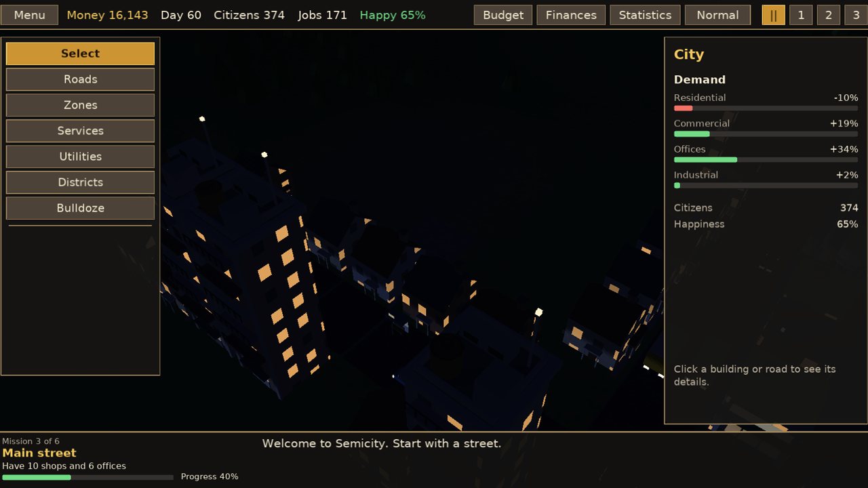Choose the Select tool
The height and width of the screenshot is (488, 868).
pyautogui.click(x=80, y=54)
